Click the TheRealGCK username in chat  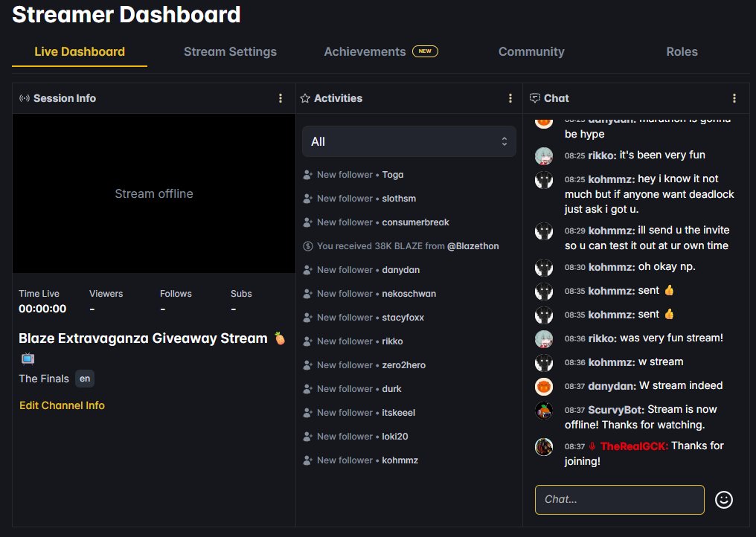(x=635, y=446)
